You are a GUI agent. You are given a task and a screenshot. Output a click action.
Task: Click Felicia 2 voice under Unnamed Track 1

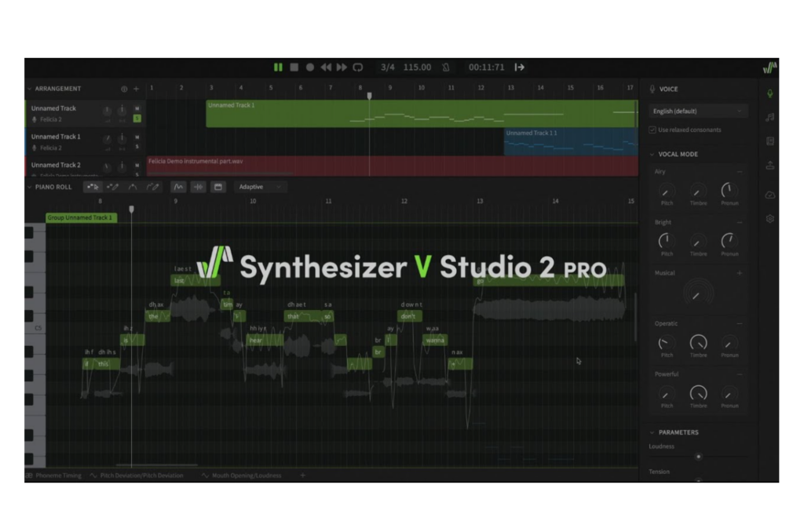pyautogui.click(x=51, y=148)
